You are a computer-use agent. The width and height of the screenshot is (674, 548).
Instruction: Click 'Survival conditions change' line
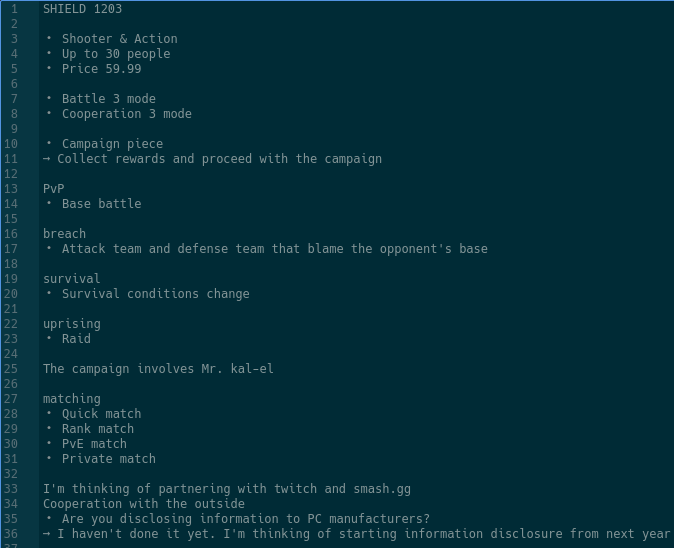pos(156,294)
